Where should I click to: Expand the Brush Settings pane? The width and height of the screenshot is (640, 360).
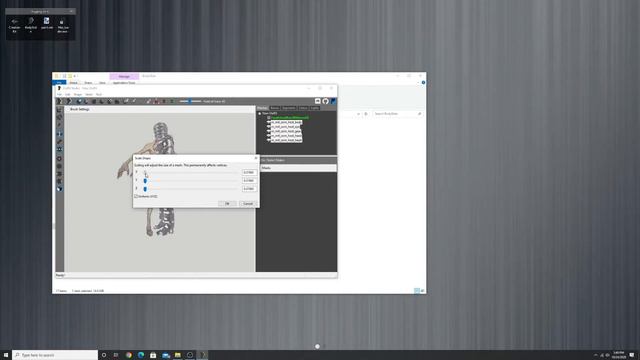[68, 109]
